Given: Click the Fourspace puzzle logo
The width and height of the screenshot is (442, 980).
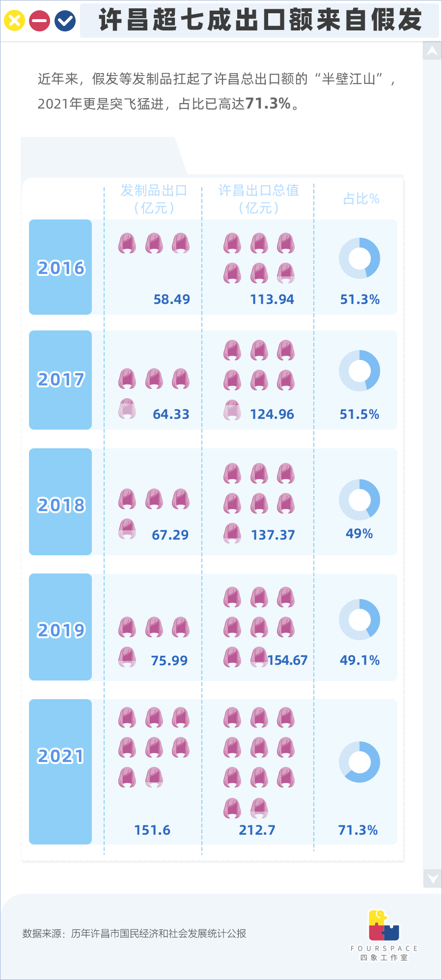Looking at the screenshot, I should pos(384,925).
